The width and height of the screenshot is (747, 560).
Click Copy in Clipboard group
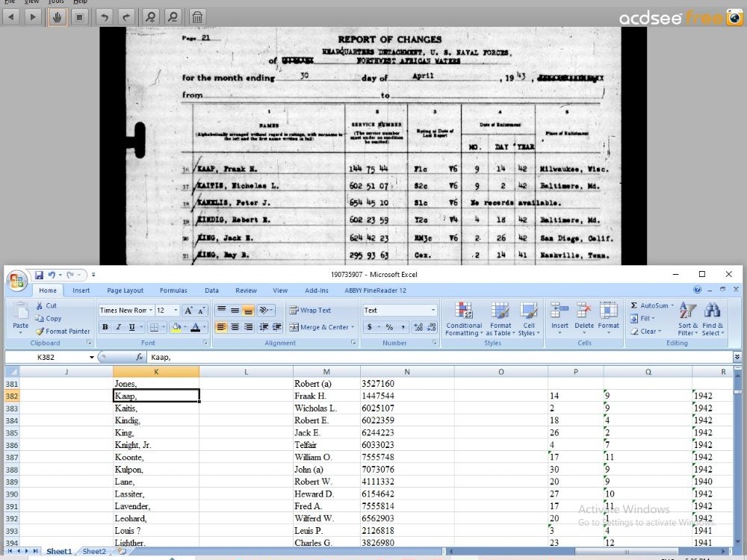coord(49,319)
